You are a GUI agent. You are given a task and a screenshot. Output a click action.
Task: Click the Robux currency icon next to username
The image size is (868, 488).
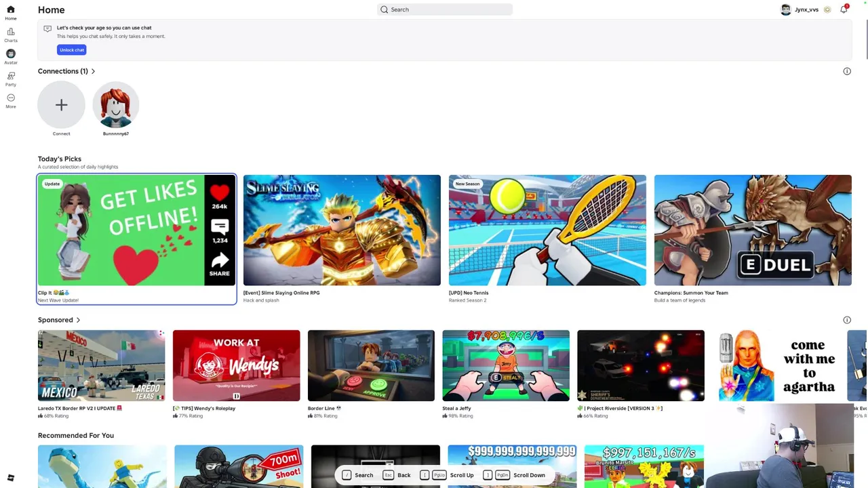(827, 9)
